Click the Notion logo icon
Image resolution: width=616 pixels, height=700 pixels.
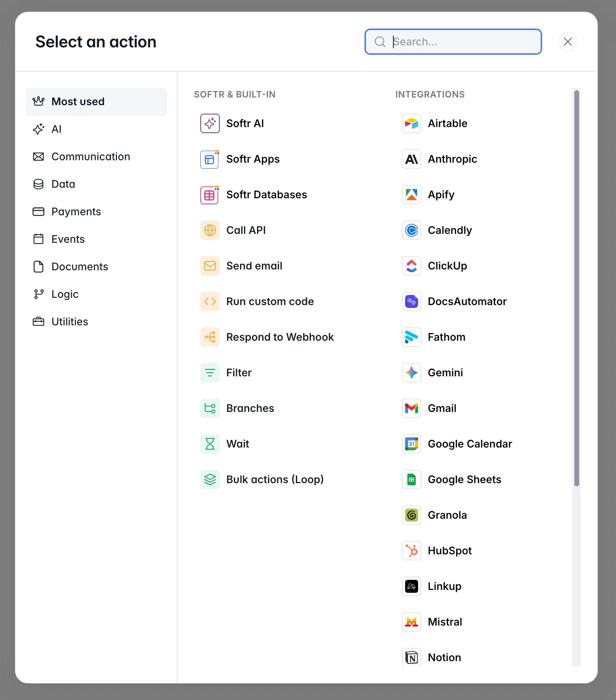coord(411,657)
